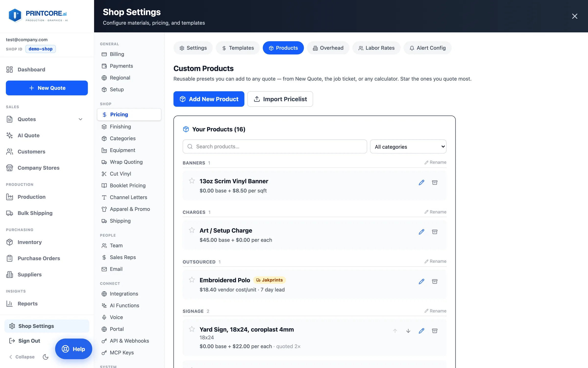Rename the Banners category
The width and height of the screenshot is (588, 368).
click(435, 162)
